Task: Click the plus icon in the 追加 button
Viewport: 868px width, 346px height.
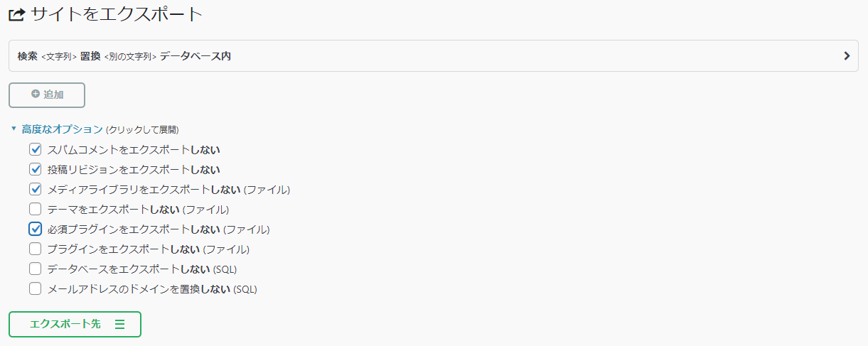Action: 36,94
